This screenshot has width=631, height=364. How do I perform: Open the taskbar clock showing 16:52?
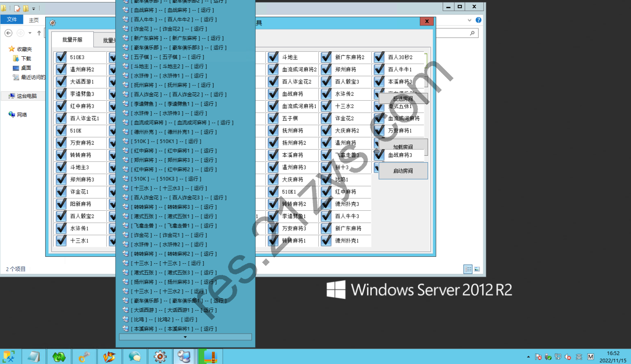613,357
